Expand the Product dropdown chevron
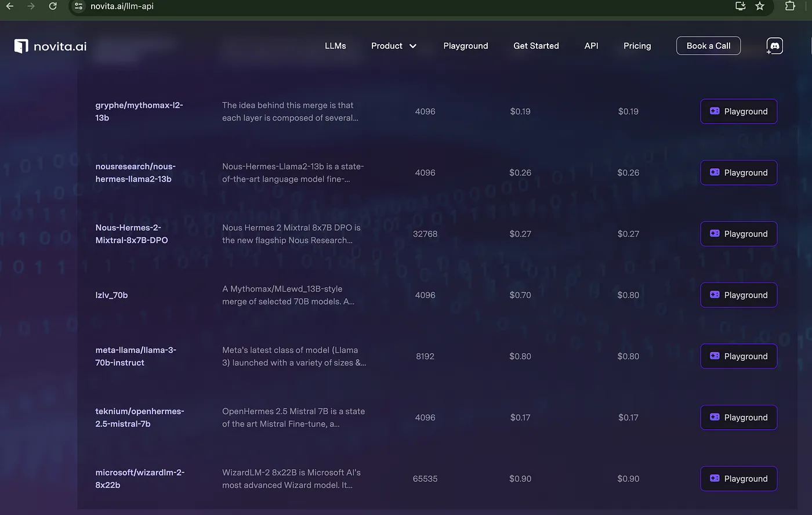 pos(413,46)
